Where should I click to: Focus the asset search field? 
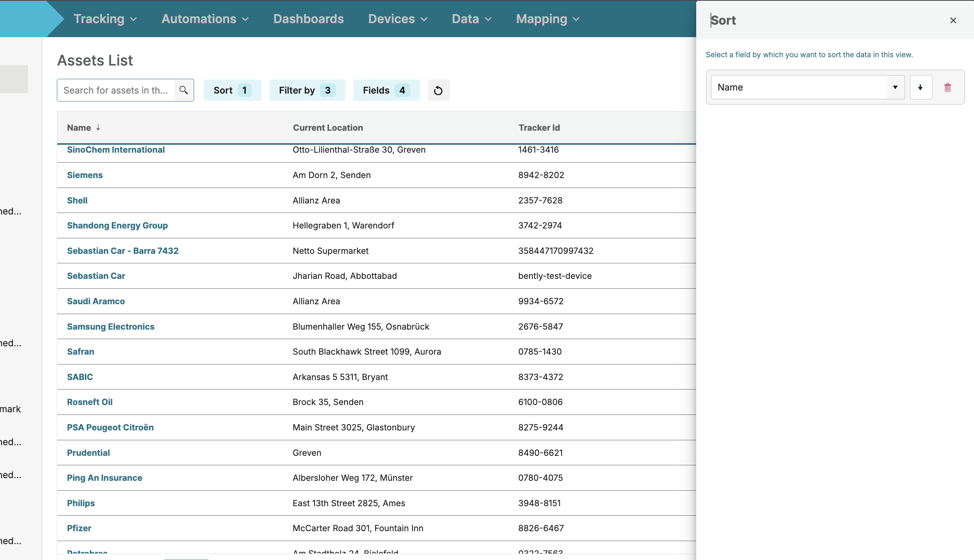[x=116, y=91]
